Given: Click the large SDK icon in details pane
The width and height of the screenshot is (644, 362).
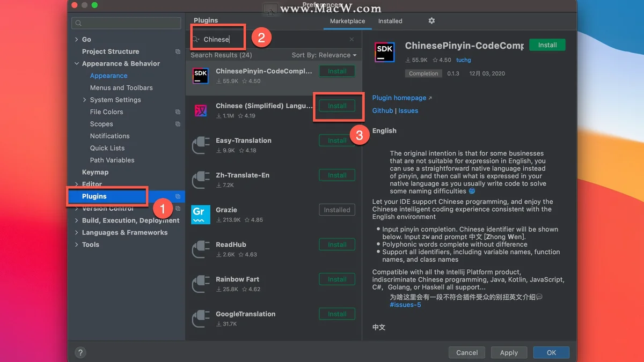Looking at the screenshot, I should [x=384, y=53].
